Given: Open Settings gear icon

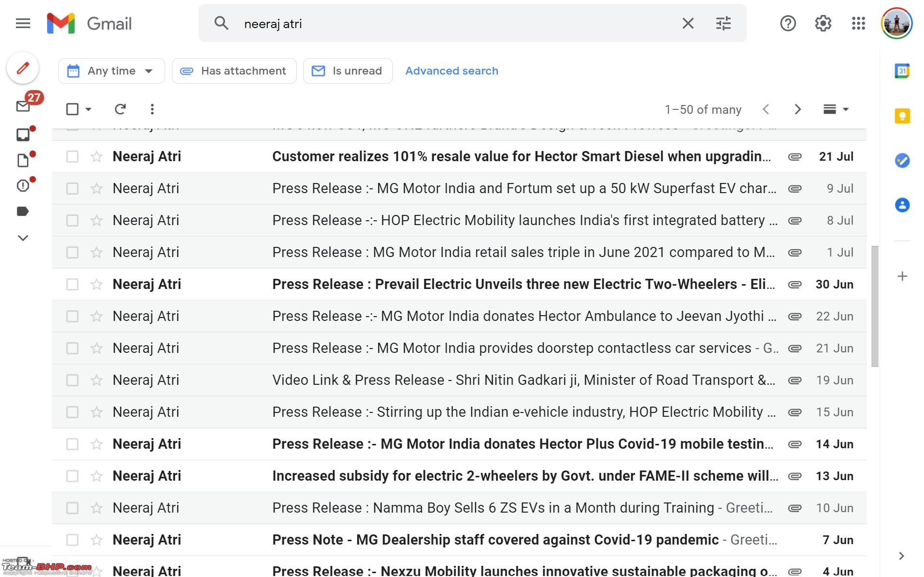Looking at the screenshot, I should pos(823,23).
